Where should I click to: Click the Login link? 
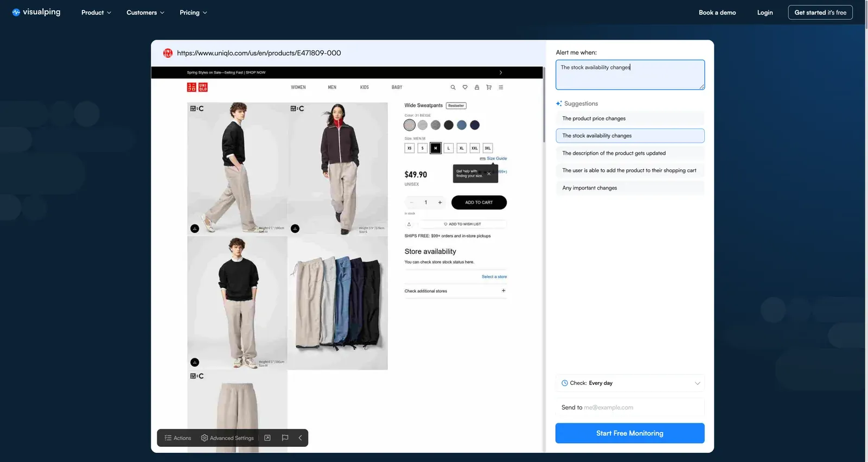765,12
